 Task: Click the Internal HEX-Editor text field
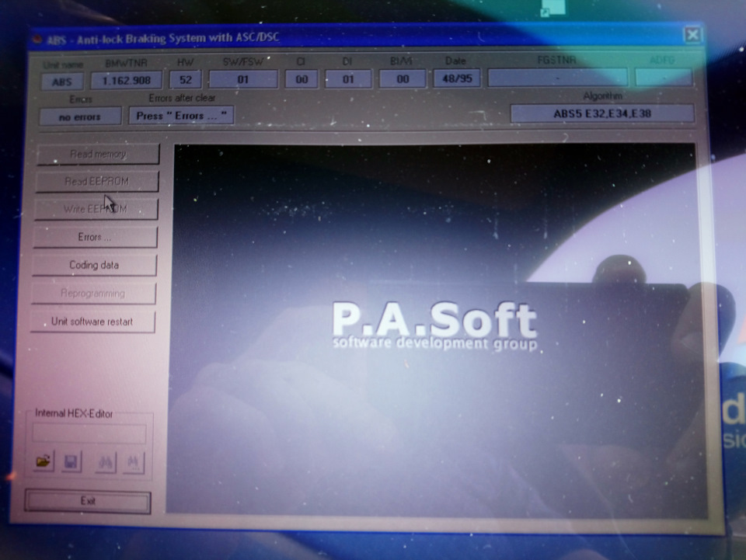tap(89, 433)
